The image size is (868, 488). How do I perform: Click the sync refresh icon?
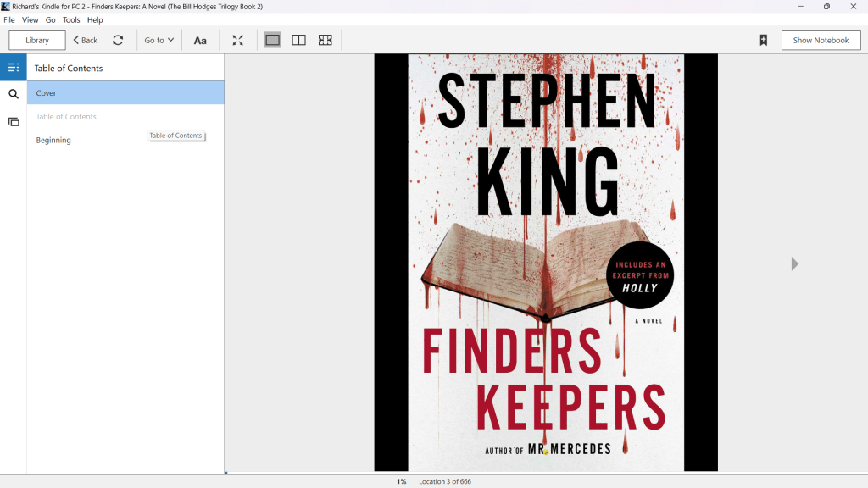coord(118,40)
